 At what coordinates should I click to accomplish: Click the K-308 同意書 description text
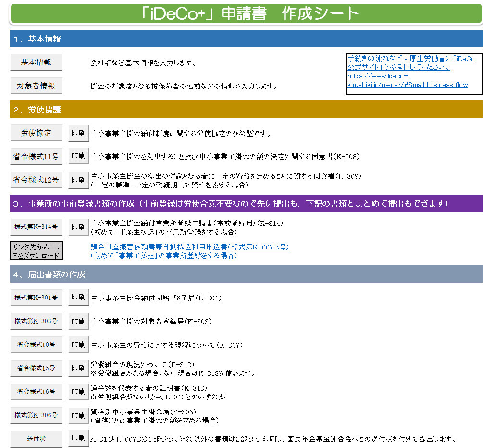point(225,157)
